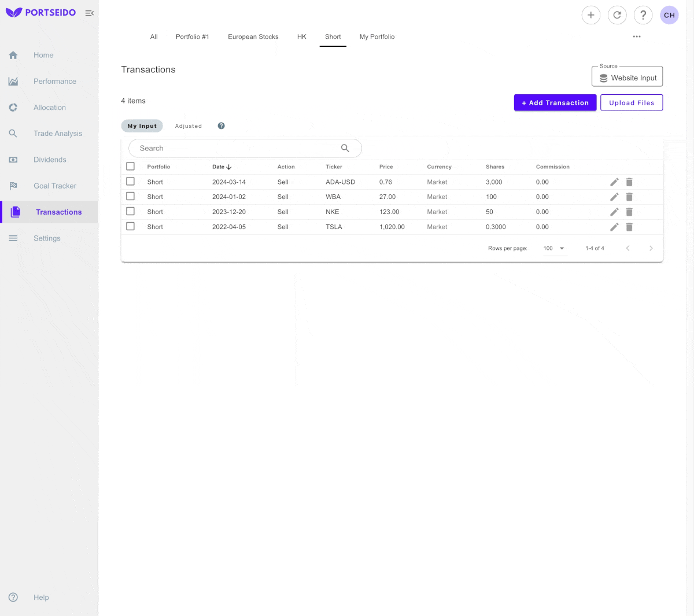Viewport: 694px width, 616px height.
Task: Switch to the European Stocks tab
Action: [253, 37]
